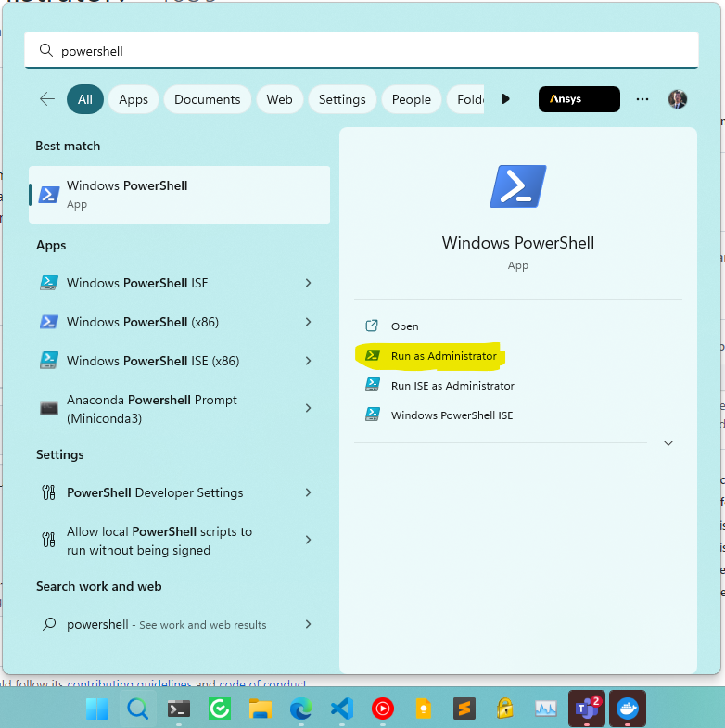
Task: Expand PowerShell Developer Settings chevron
Action: tap(308, 492)
